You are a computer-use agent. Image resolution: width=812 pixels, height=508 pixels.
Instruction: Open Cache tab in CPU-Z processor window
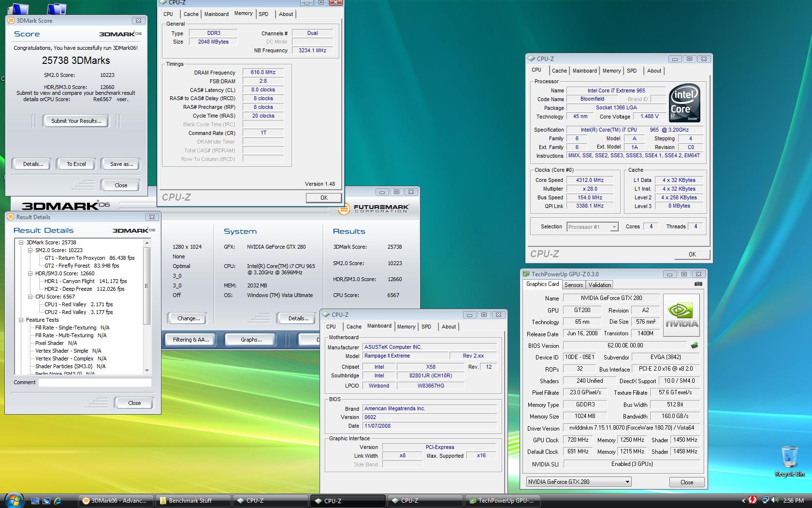[559, 71]
